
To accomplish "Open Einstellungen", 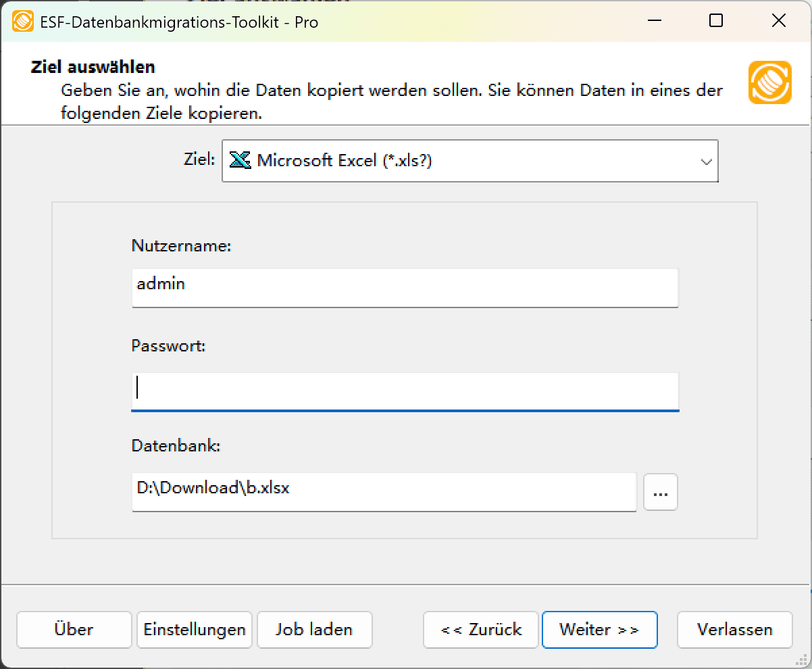I will click(194, 629).
